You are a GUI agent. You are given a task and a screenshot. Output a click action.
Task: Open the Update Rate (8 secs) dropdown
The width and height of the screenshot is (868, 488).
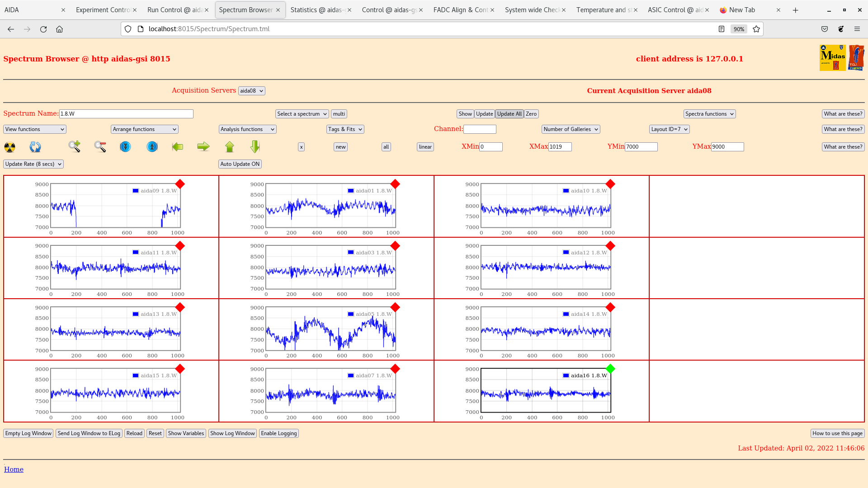point(33,164)
